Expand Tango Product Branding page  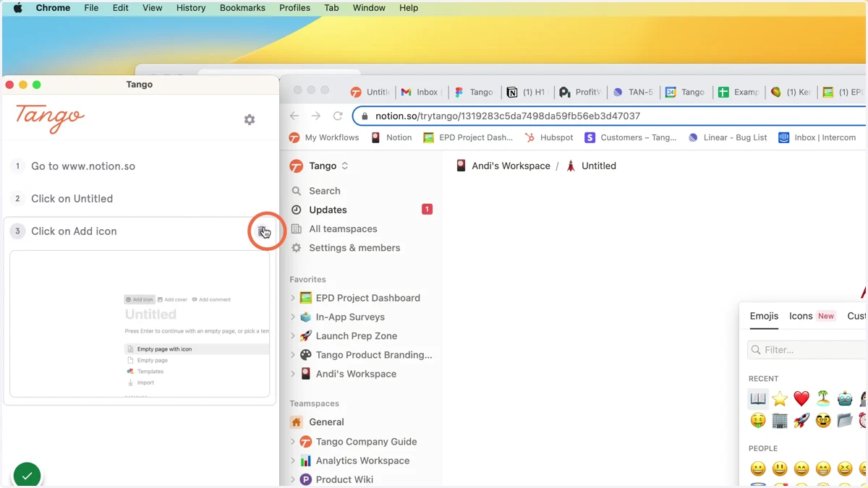(293, 355)
